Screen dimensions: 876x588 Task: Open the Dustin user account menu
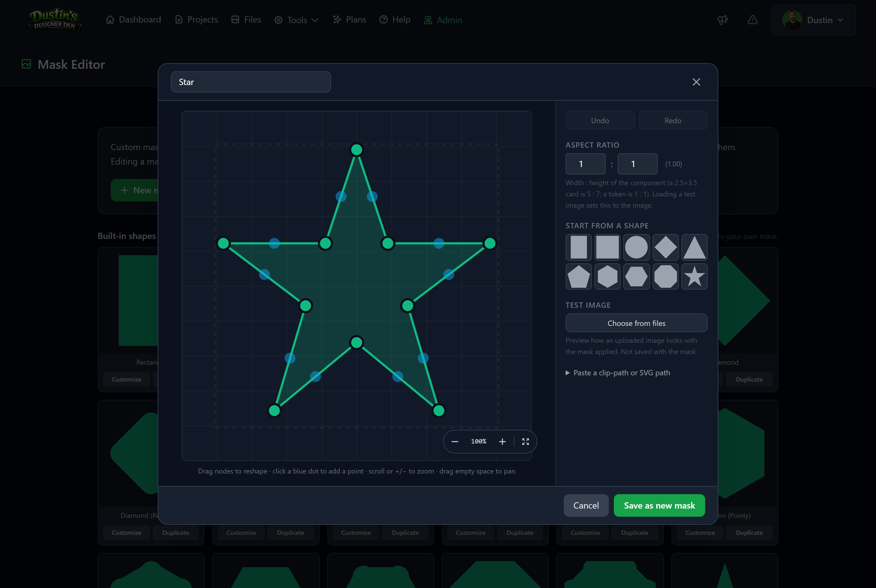[x=813, y=20]
